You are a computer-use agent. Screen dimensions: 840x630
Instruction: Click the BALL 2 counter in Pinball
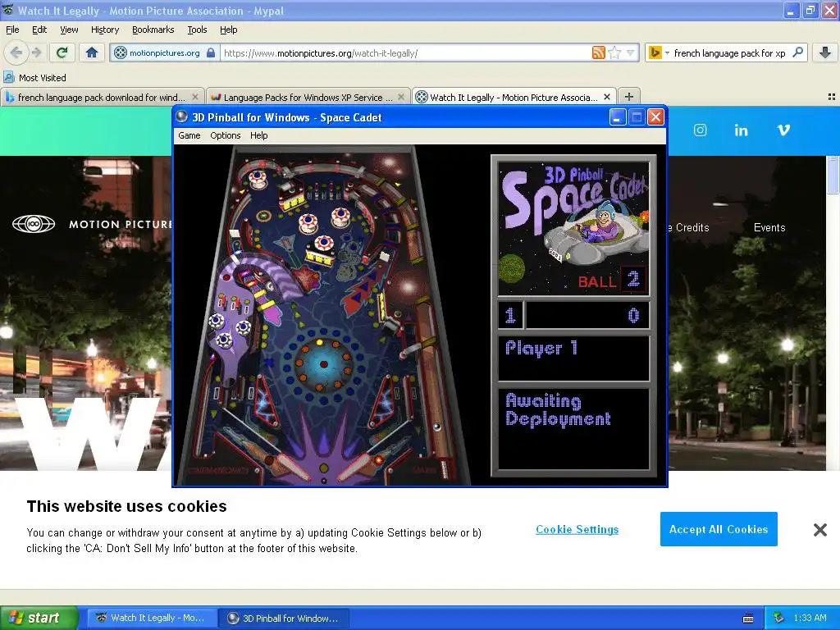(x=611, y=281)
